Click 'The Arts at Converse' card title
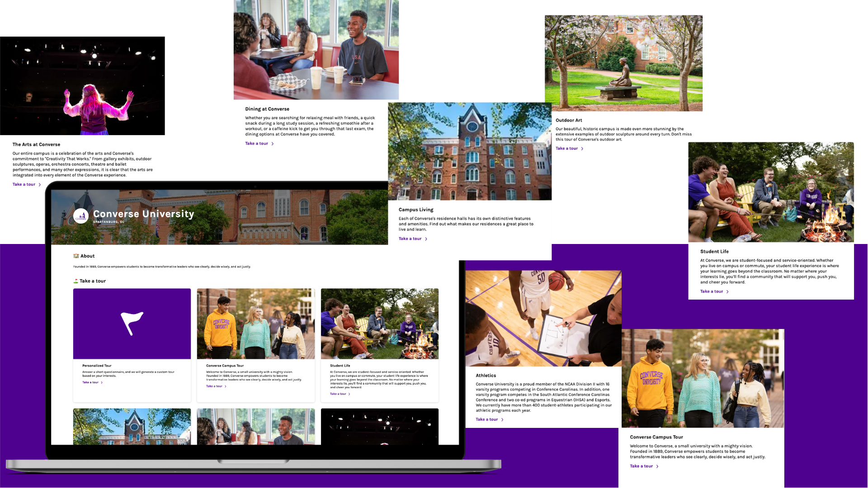Viewport: 868px width, 488px height. click(x=36, y=145)
